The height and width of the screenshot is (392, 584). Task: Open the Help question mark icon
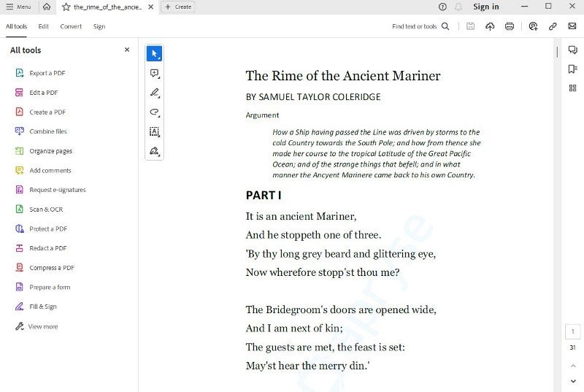tap(442, 7)
